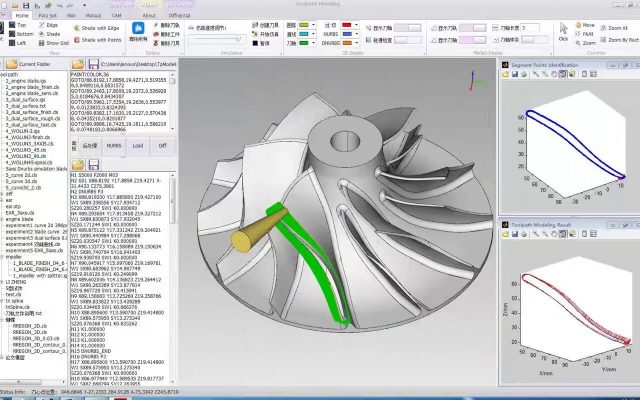Open the About ribbon tab
This screenshot has height=400, width=640.
[149, 16]
